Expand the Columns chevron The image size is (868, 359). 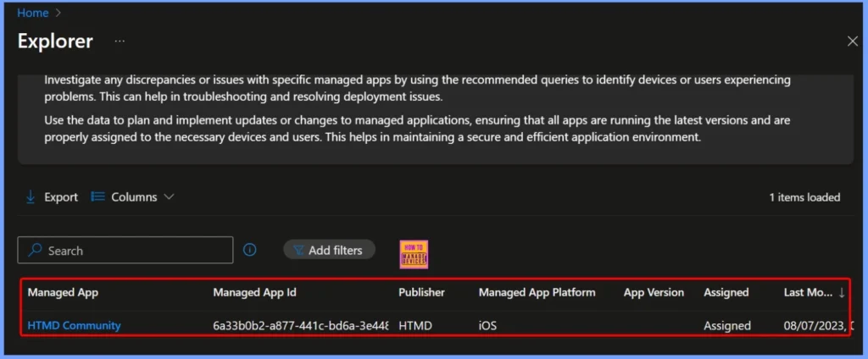[x=170, y=197]
